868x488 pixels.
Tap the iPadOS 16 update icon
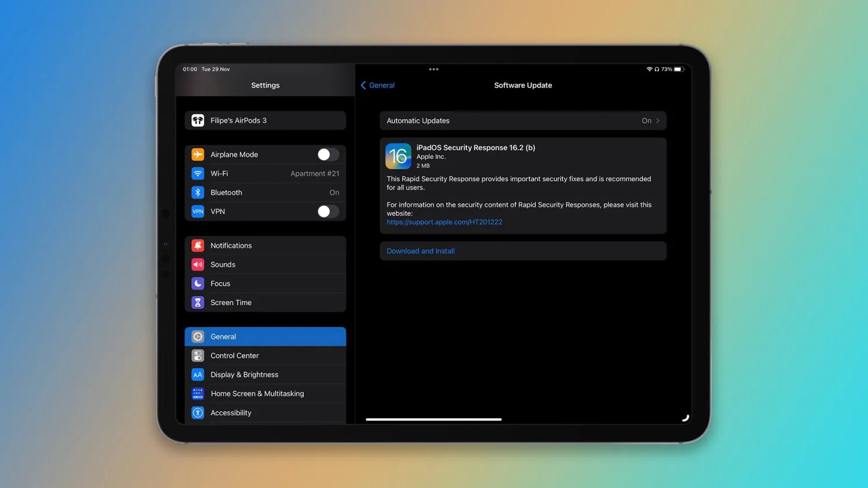[398, 156]
